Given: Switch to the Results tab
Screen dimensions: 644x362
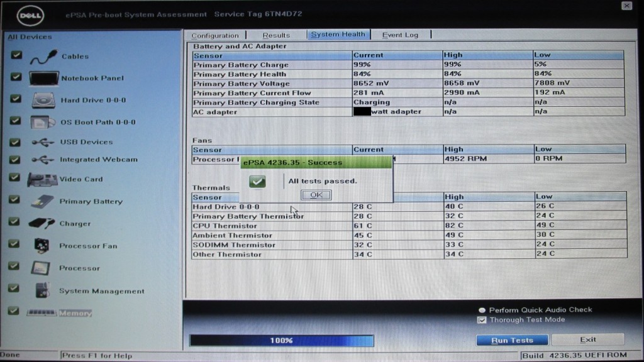Looking at the screenshot, I should (x=276, y=35).
